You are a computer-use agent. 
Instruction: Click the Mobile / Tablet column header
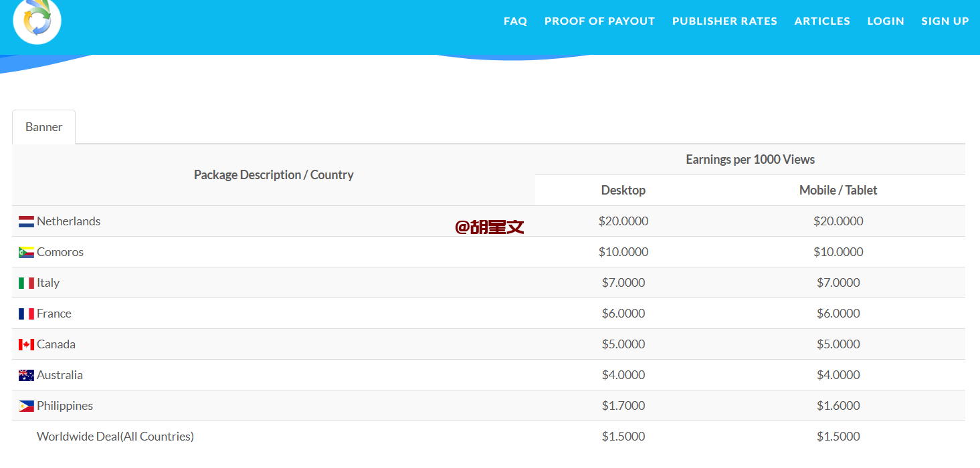pos(838,191)
